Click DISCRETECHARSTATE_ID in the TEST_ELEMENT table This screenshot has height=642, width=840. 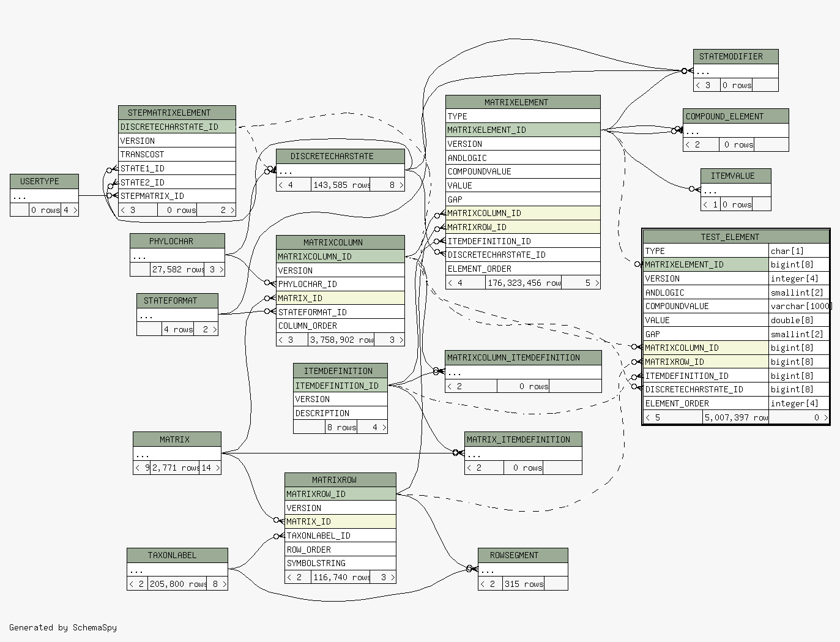pos(706,389)
